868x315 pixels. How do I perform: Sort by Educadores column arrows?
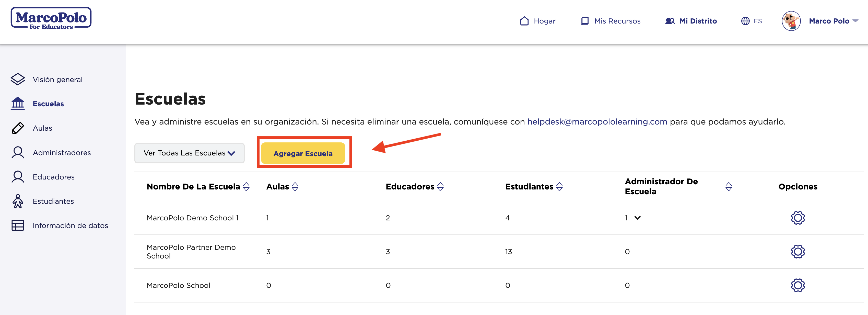[440, 186]
